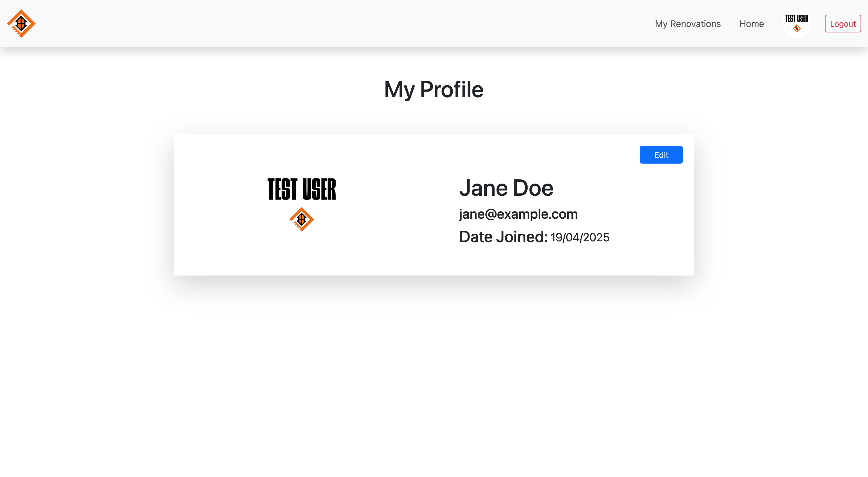Click the My Profile page heading
This screenshot has height=477, width=868.
click(x=434, y=90)
